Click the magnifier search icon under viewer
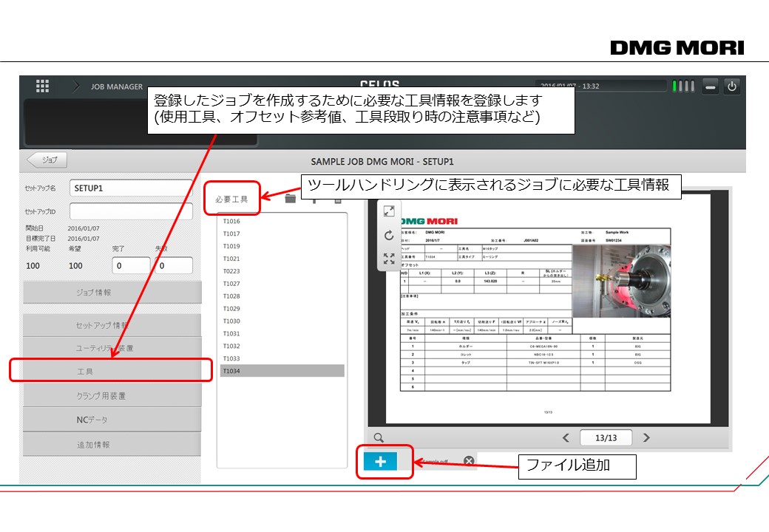 pyautogui.click(x=379, y=437)
